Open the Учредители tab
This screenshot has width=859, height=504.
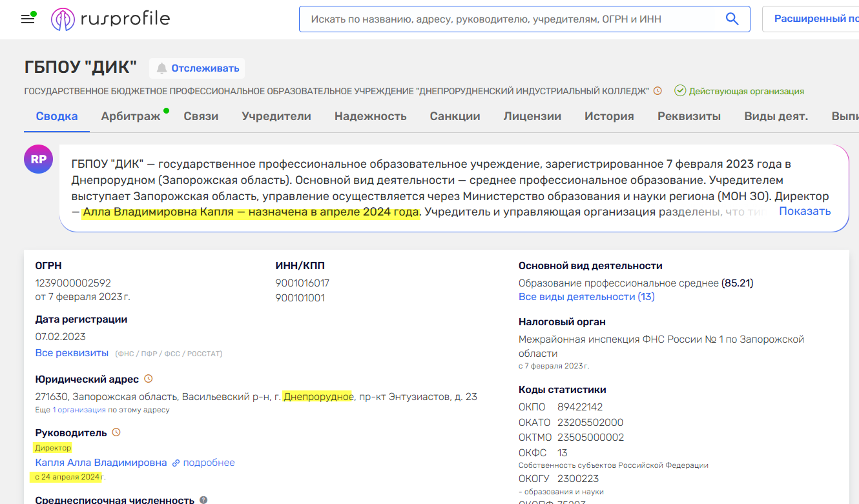[276, 117]
